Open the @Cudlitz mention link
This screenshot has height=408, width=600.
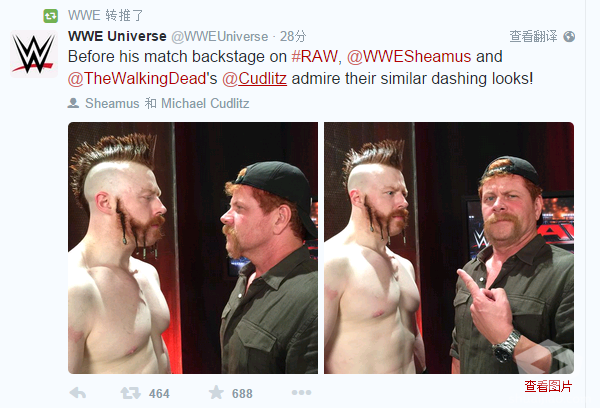coord(254,78)
